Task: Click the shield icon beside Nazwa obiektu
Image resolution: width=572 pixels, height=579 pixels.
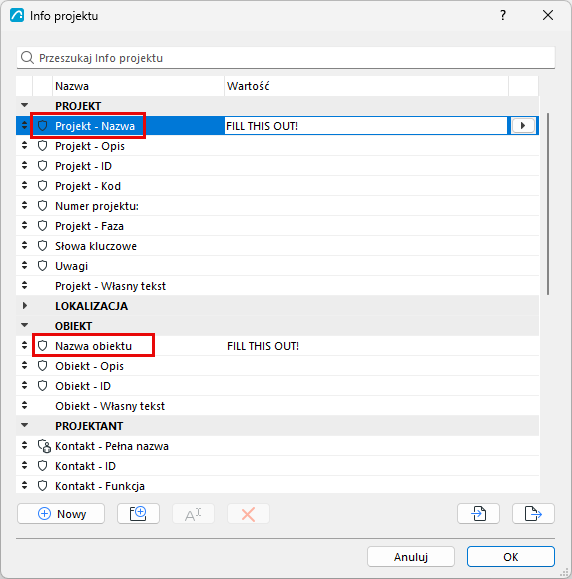Action: pos(42,346)
